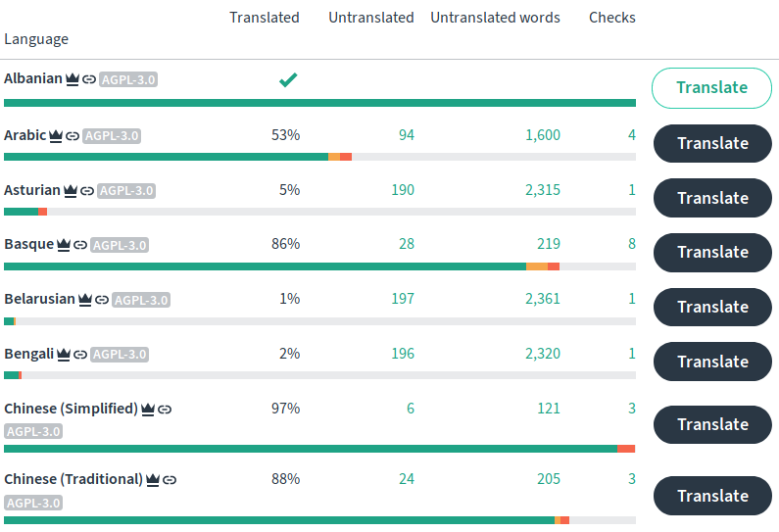The width and height of the screenshot is (779, 532).
Task: Click the crown icon next to Asturian
Action: (71, 191)
